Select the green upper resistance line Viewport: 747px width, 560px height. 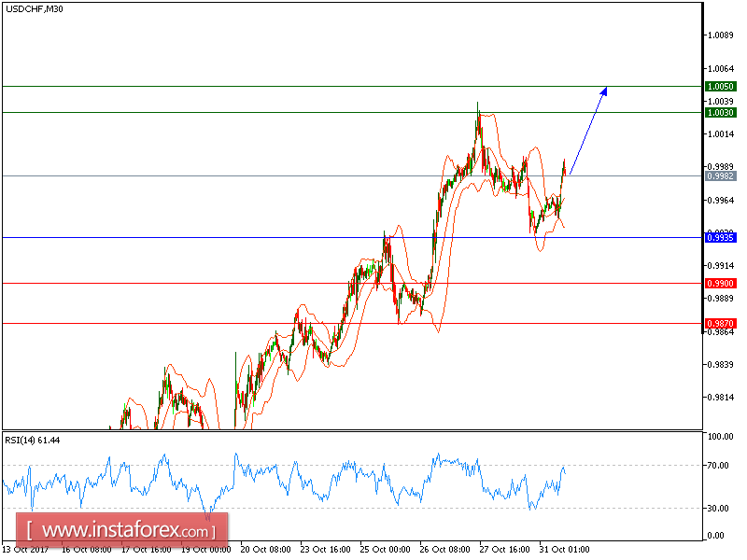[x=280, y=85]
